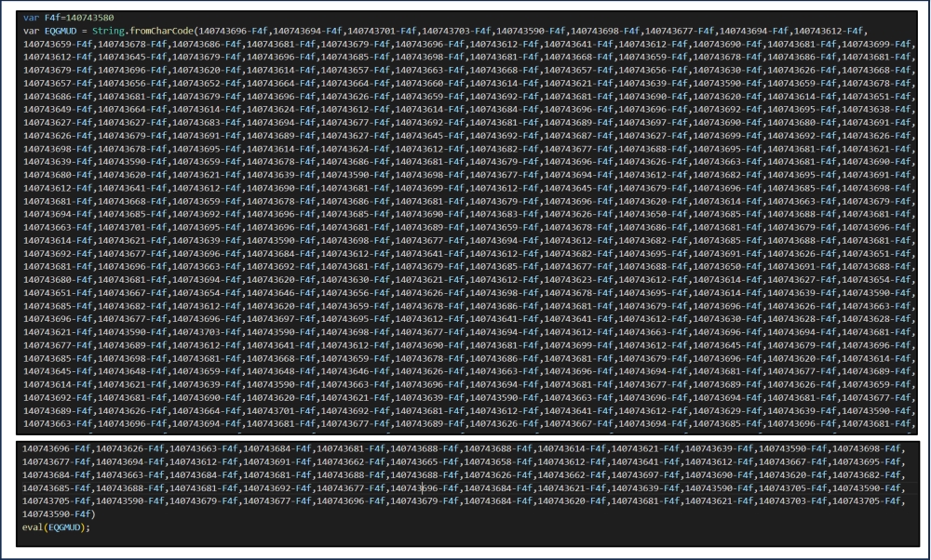Click 140743627-F4f at the start of its line
The width and height of the screenshot is (931, 560).
(58, 122)
